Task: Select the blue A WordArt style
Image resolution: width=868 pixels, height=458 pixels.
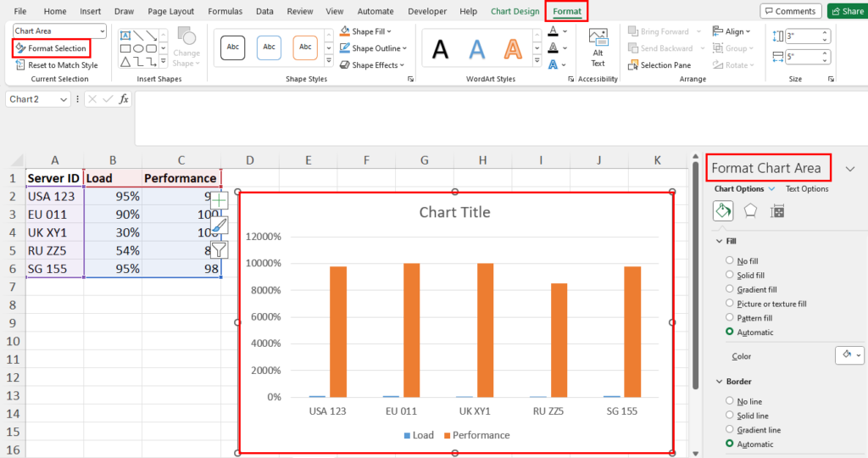Action: pos(476,49)
